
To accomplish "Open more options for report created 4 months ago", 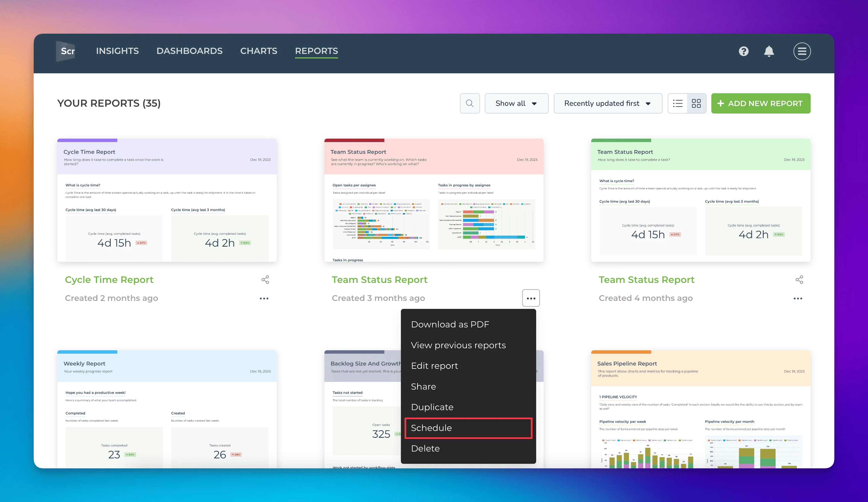I will click(798, 299).
